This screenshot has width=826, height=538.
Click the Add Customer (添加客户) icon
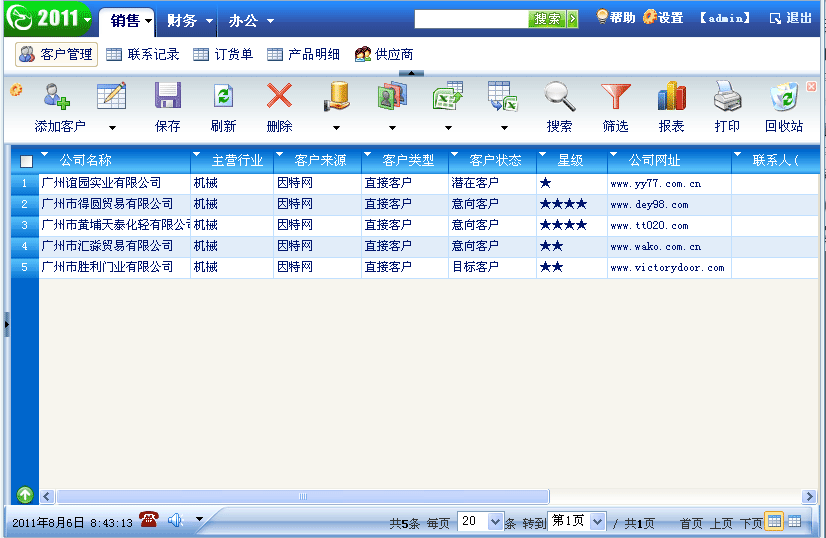tap(57, 96)
